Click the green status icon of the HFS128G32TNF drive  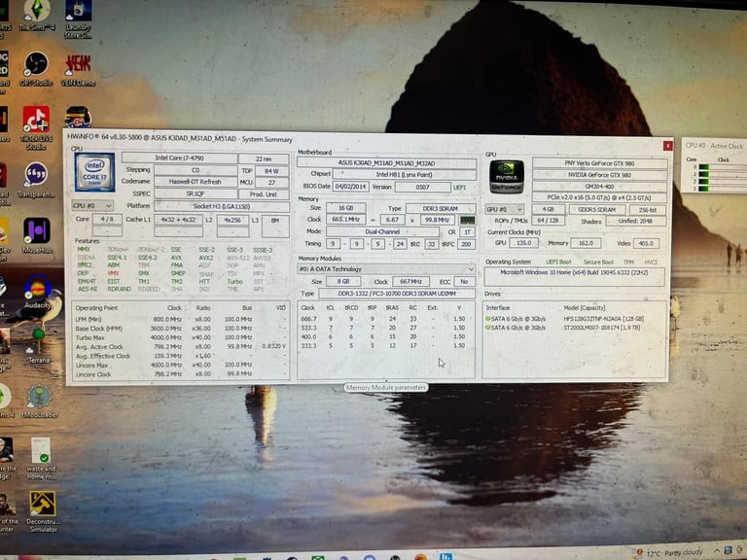[488, 319]
